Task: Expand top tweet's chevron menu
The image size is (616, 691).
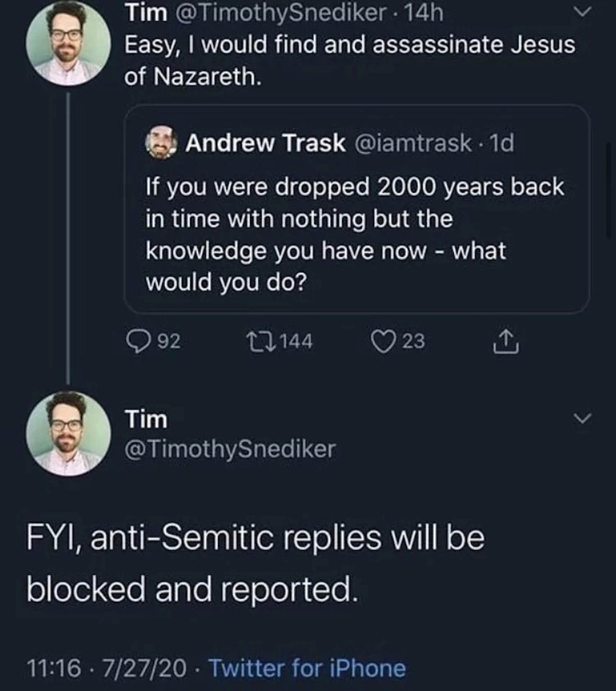Action: tap(582, 12)
